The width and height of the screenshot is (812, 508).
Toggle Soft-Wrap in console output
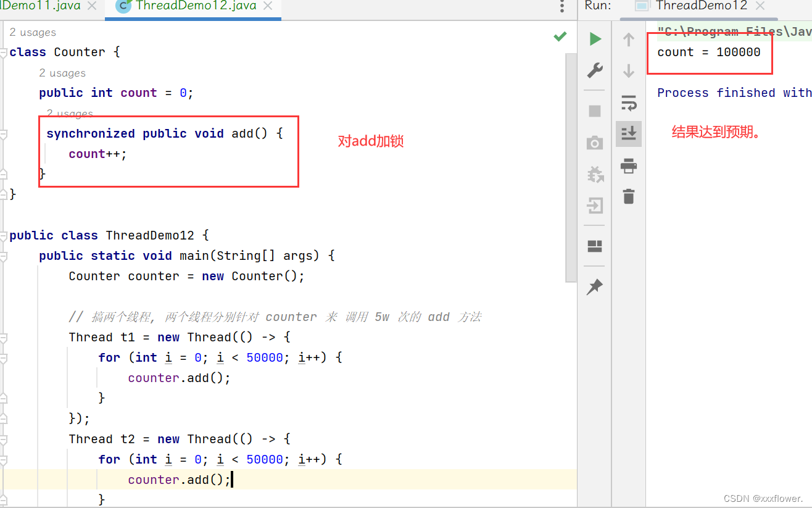[629, 102]
